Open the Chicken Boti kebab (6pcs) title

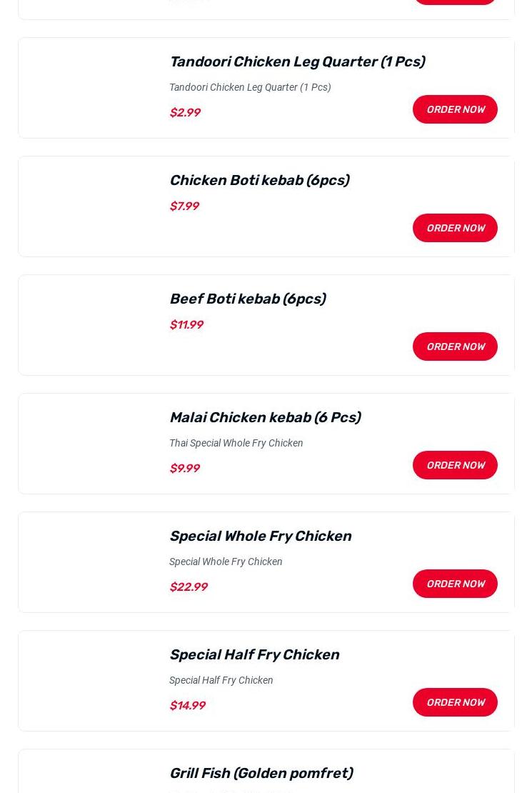pos(259,180)
